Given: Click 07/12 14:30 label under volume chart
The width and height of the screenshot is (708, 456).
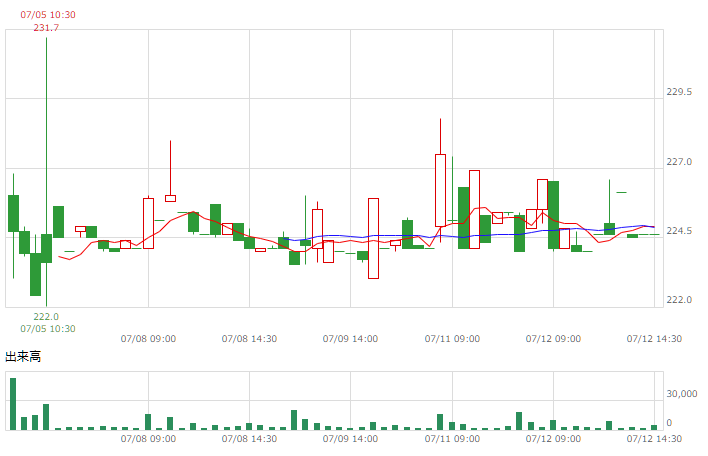Looking at the screenshot, I should [x=654, y=438].
